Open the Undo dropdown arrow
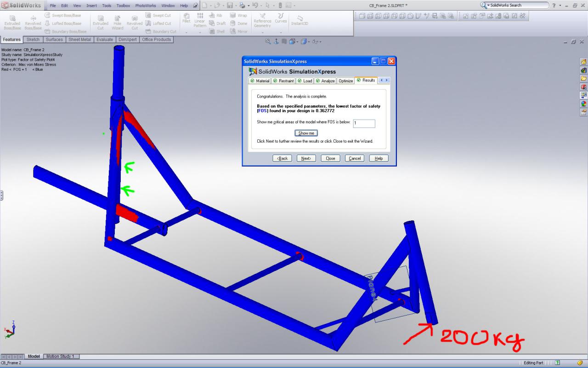 point(260,6)
